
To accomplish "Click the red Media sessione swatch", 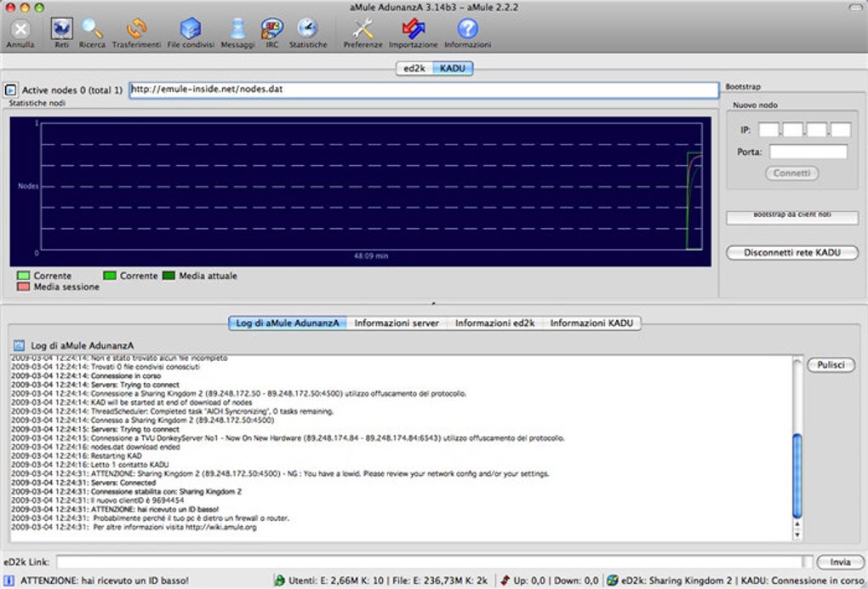I will (x=23, y=287).
